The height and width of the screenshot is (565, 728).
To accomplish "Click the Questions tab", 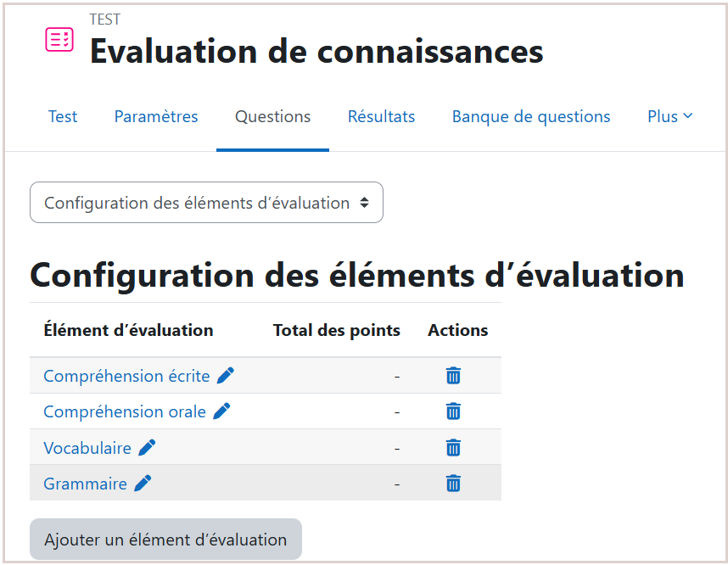I will 272,117.
